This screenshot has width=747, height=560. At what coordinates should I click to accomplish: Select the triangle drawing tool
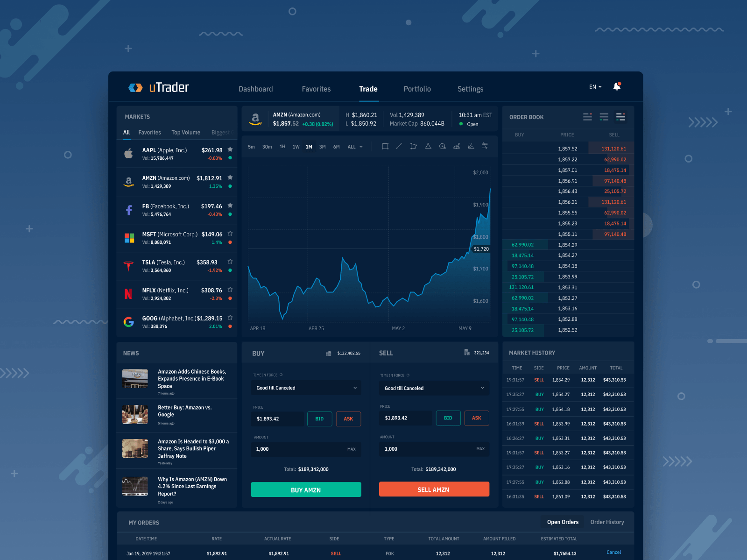tap(428, 146)
